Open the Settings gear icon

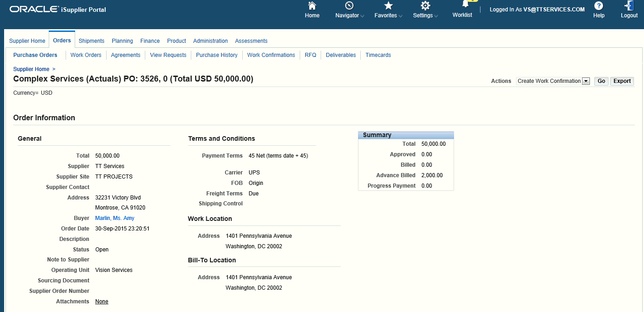[425, 6]
